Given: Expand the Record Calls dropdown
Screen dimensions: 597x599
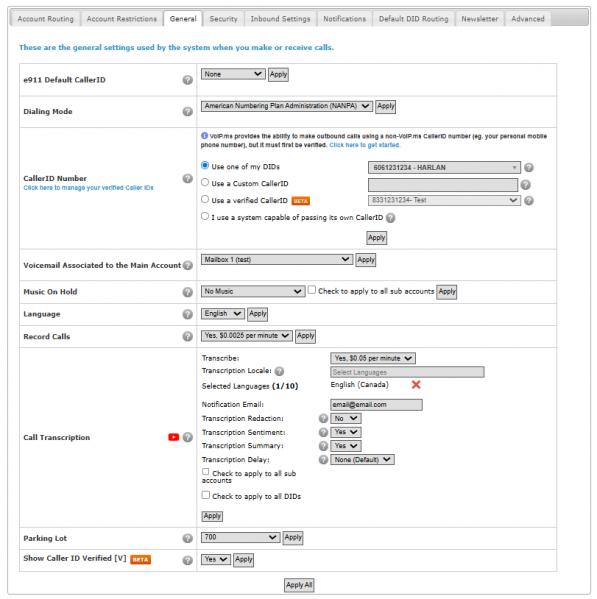Looking at the screenshot, I should pyautogui.click(x=247, y=336).
